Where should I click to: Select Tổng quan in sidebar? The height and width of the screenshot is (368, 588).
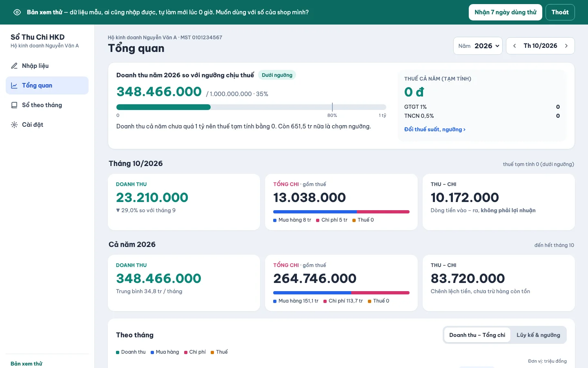coord(47,85)
